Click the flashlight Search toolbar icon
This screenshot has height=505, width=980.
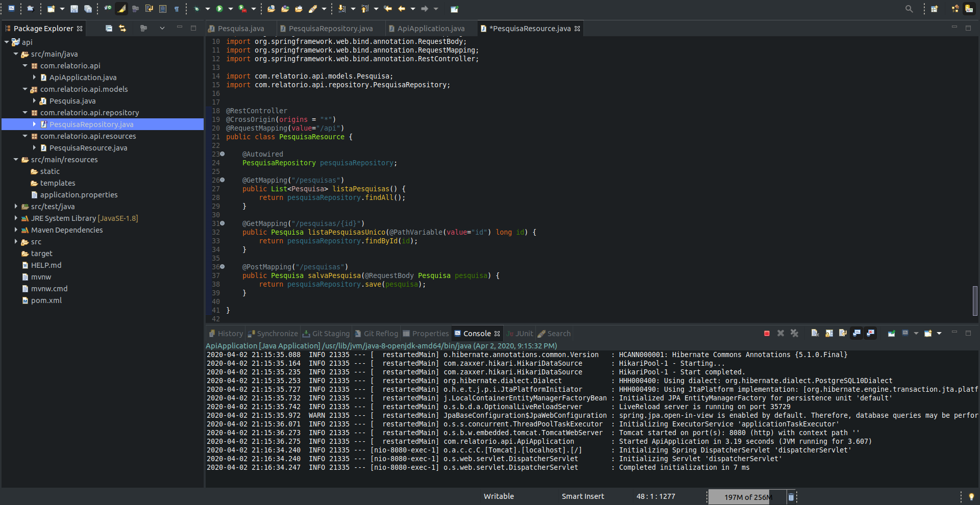(x=312, y=9)
